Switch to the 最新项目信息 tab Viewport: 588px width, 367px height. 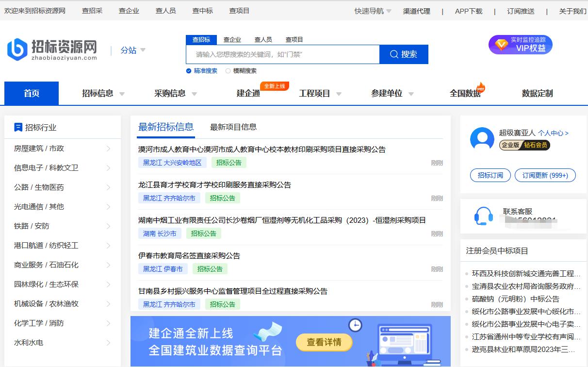click(x=234, y=127)
